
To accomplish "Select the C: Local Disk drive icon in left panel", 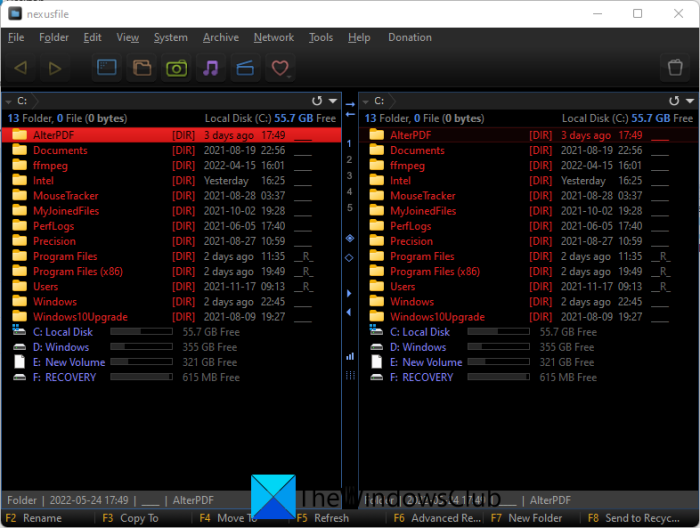I will tap(19, 330).
